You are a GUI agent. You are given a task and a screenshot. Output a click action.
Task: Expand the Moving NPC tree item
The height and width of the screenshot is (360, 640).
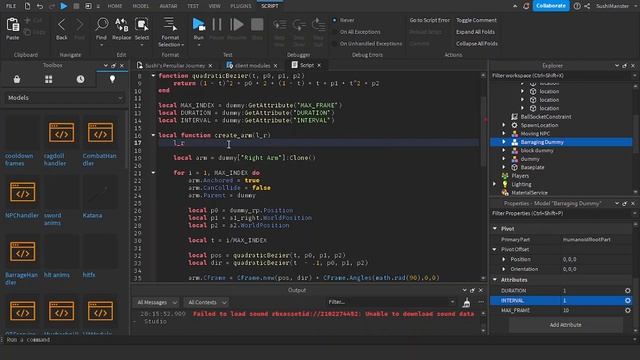coord(504,133)
